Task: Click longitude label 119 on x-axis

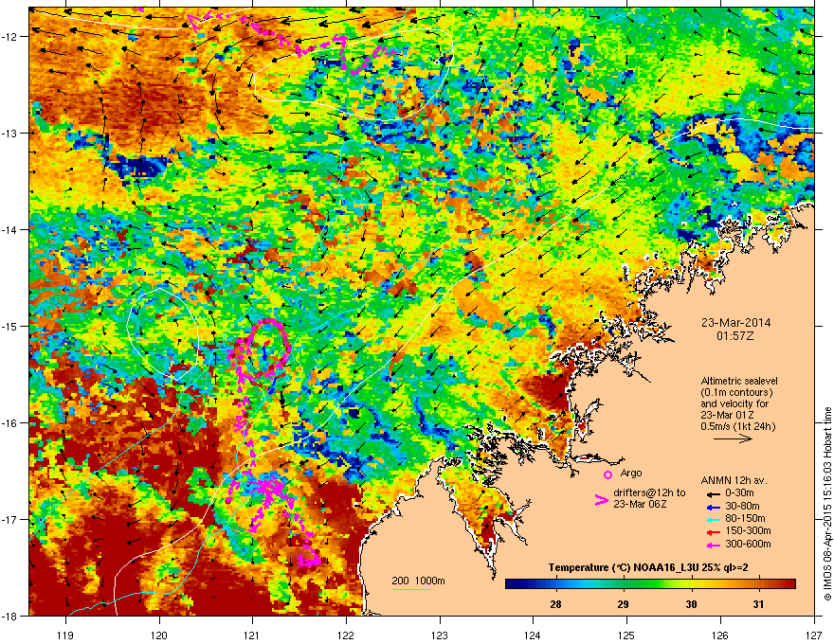Action: [65, 635]
